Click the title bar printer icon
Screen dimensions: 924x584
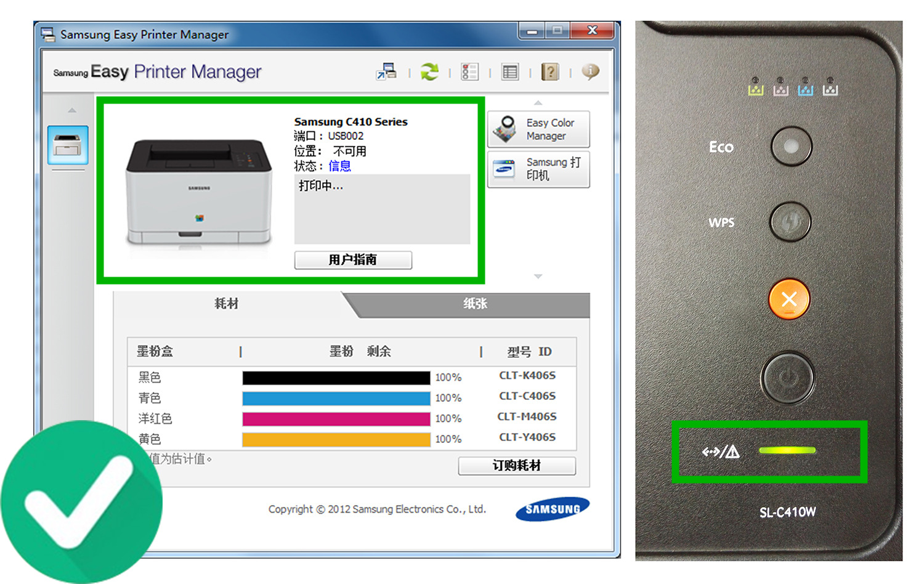pyautogui.click(x=47, y=34)
